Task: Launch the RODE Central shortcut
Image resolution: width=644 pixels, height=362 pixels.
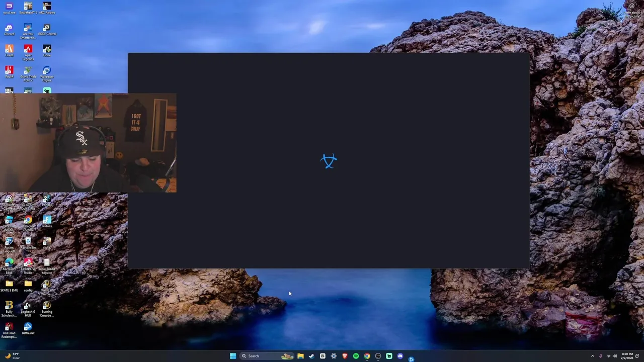Action: click(47, 30)
